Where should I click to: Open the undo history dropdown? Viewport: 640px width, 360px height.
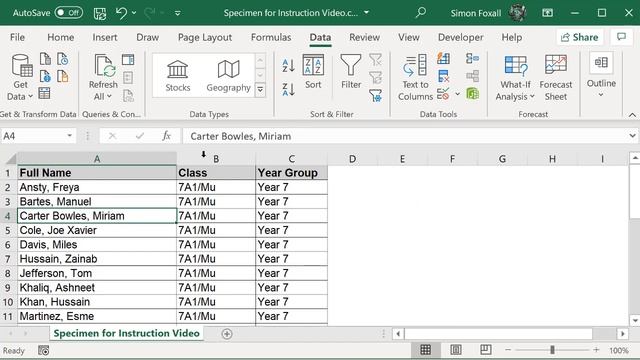pyautogui.click(x=134, y=13)
